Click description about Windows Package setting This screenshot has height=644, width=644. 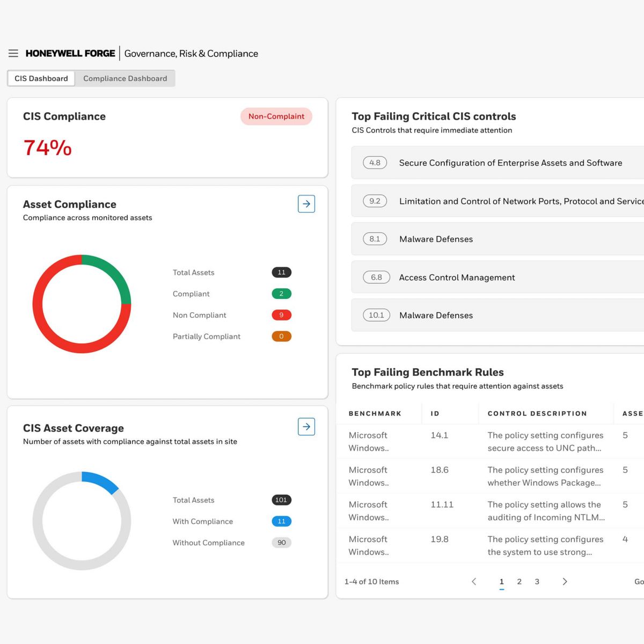pyautogui.click(x=545, y=476)
